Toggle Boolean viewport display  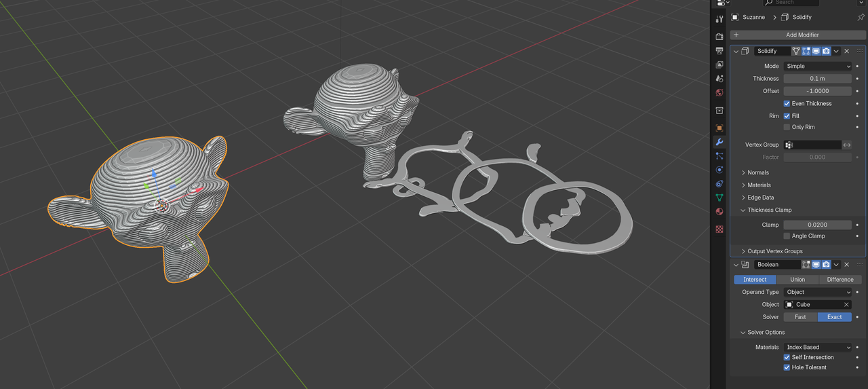(x=816, y=264)
